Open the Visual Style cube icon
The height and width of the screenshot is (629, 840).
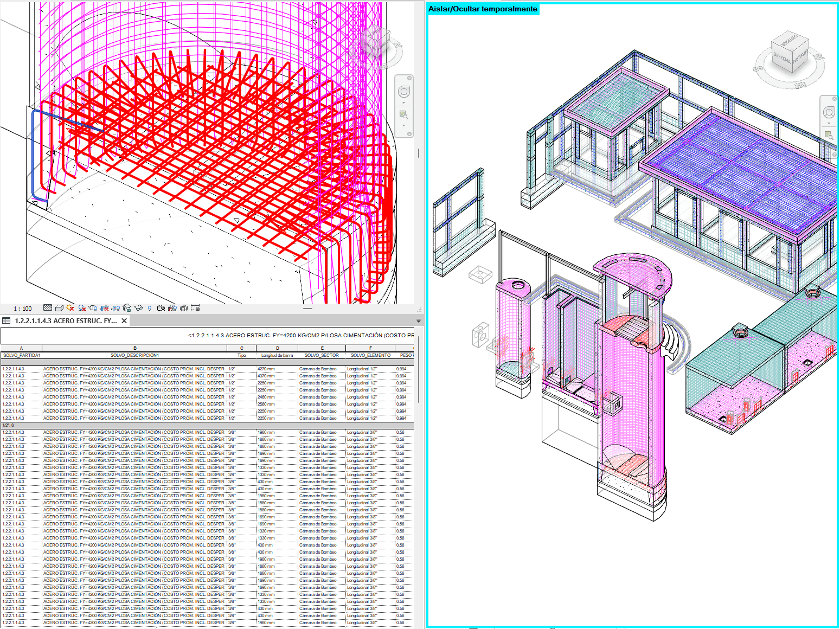[x=59, y=308]
